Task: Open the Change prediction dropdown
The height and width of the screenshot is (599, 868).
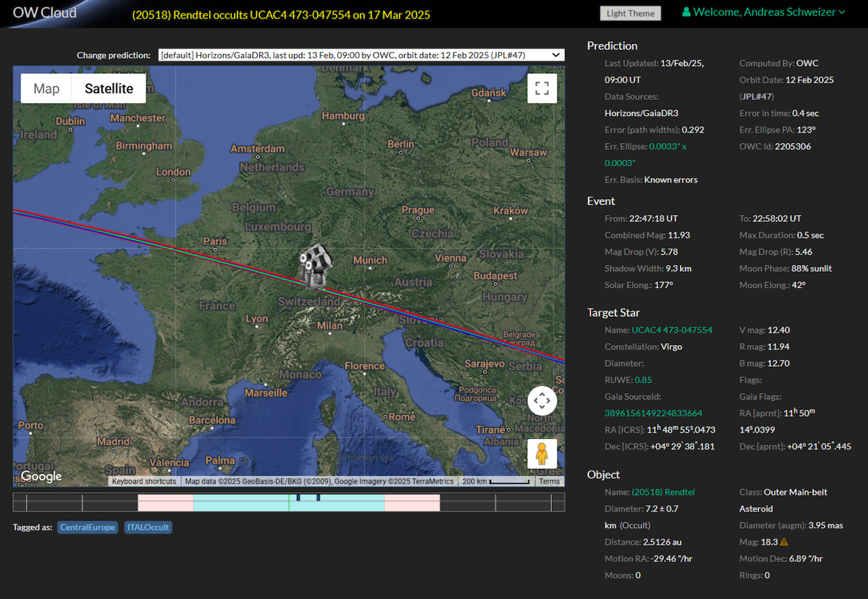Action: [361, 55]
